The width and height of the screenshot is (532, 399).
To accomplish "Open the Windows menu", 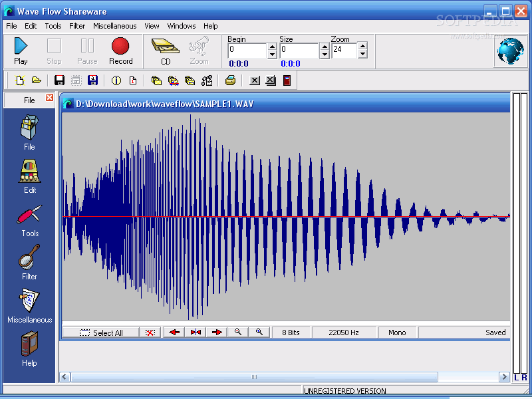I will (x=182, y=26).
